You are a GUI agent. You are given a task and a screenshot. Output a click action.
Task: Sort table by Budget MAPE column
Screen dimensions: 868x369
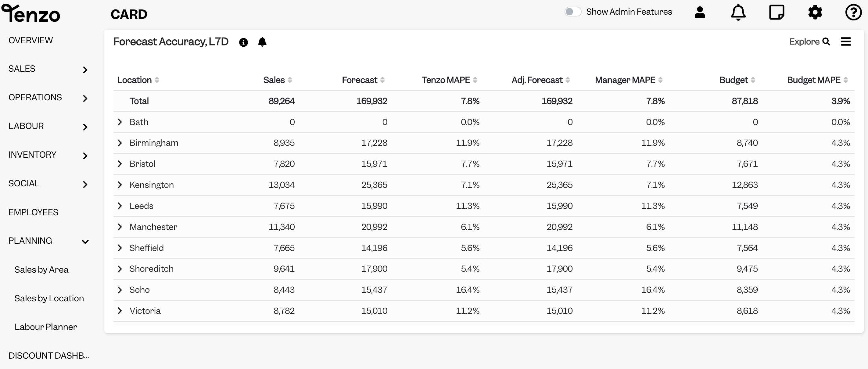click(817, 80)
